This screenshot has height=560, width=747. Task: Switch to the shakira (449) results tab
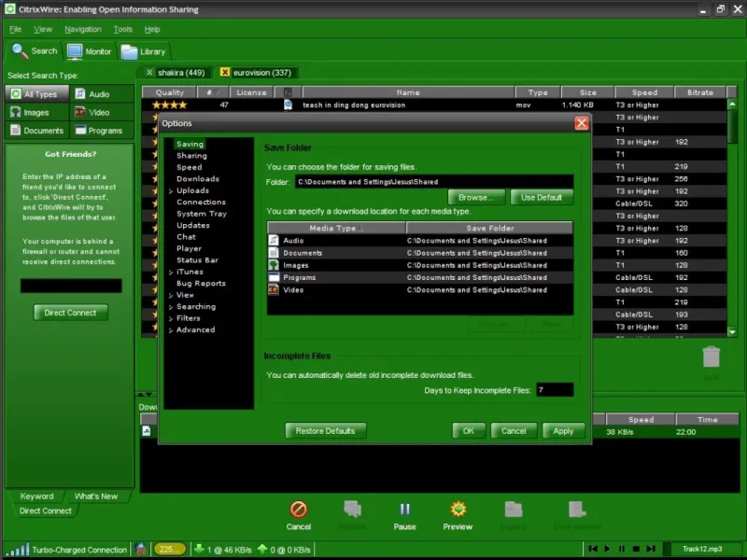(181, 73)
